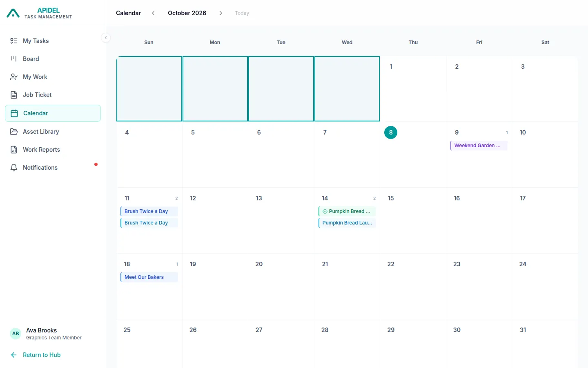Image resolution: width=588 pixels, height=368 pixels.
Task: Open My Tasks page
Action: pyautogui.click(x=53, y=41)
